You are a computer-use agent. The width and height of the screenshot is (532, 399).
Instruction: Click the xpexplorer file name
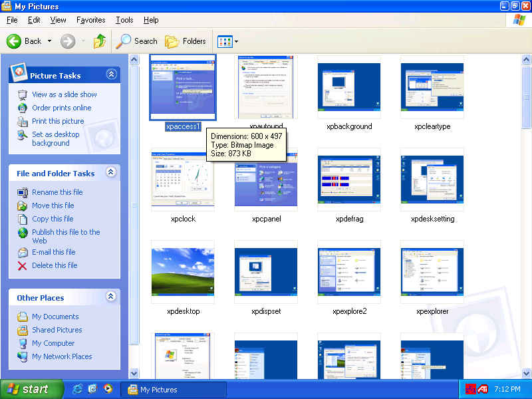point(432,311)
